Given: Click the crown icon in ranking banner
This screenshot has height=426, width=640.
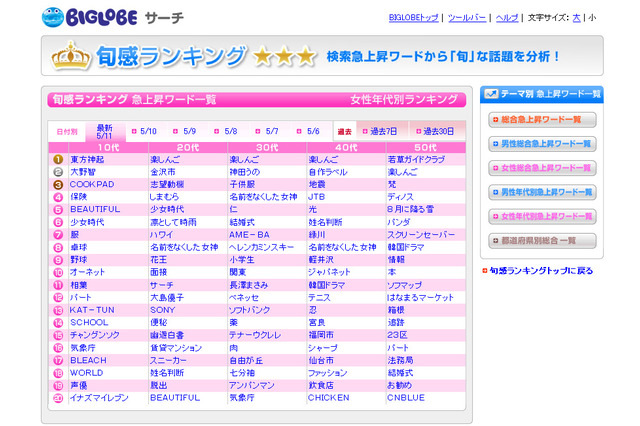Looking at the screenshot, I should (x=71, y=55).
